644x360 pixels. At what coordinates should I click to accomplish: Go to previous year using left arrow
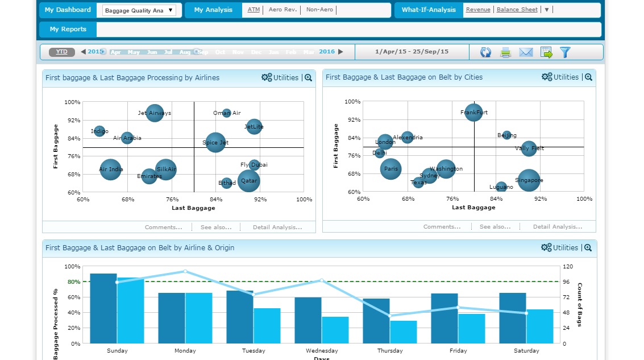click(x=84, y=51)
